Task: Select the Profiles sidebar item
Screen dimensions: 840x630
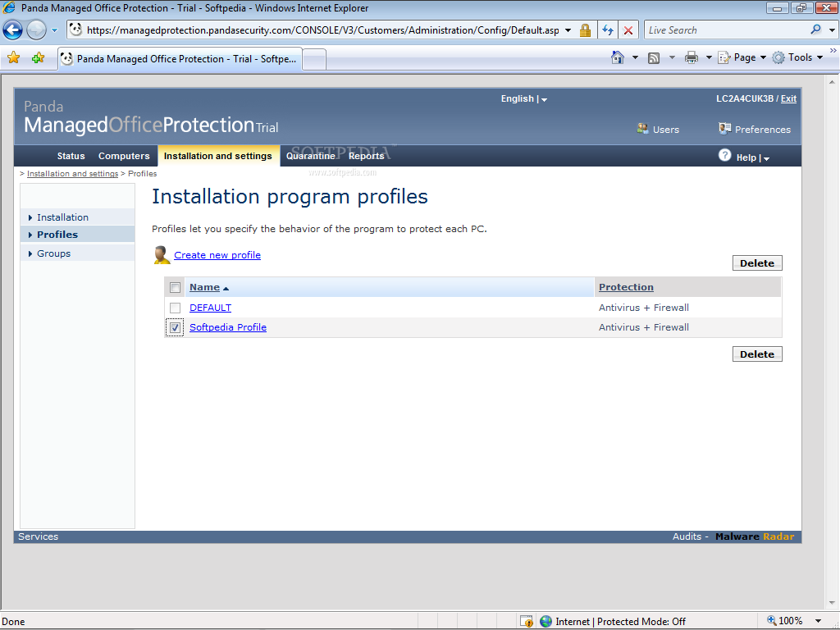Action: tap(77, 234)
